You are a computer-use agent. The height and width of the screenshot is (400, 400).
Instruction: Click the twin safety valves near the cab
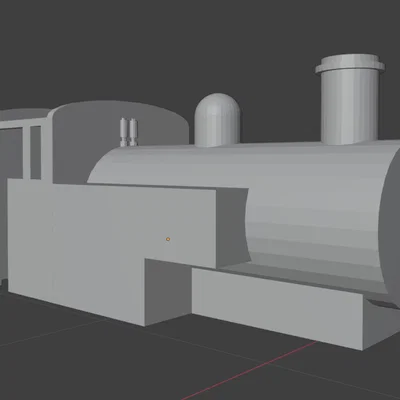tap(129, 132)
